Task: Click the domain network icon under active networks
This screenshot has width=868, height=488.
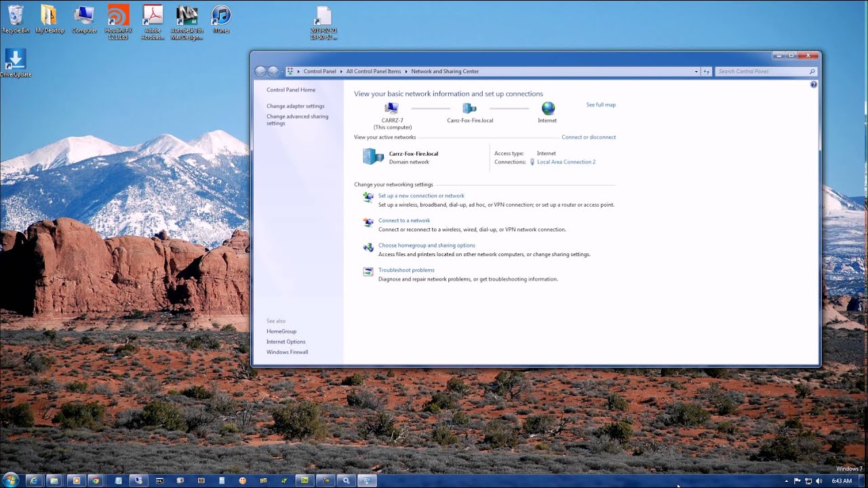Action: [373, 157]
